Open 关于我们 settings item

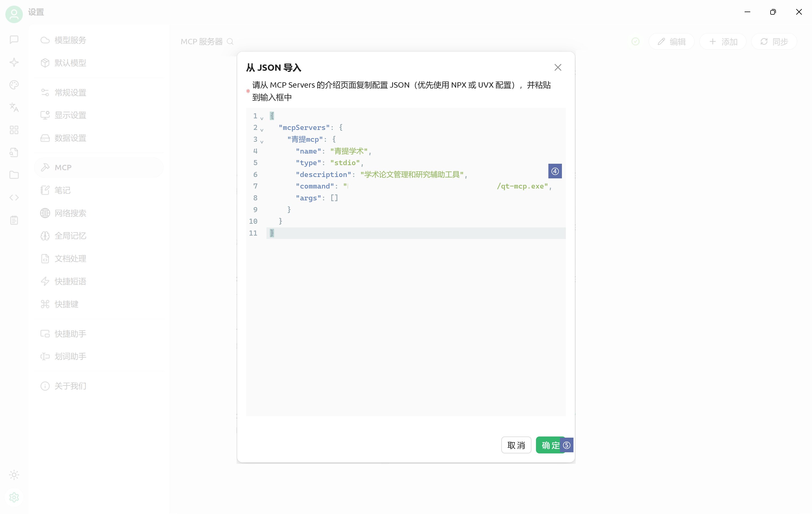click(x=99, y=386)
